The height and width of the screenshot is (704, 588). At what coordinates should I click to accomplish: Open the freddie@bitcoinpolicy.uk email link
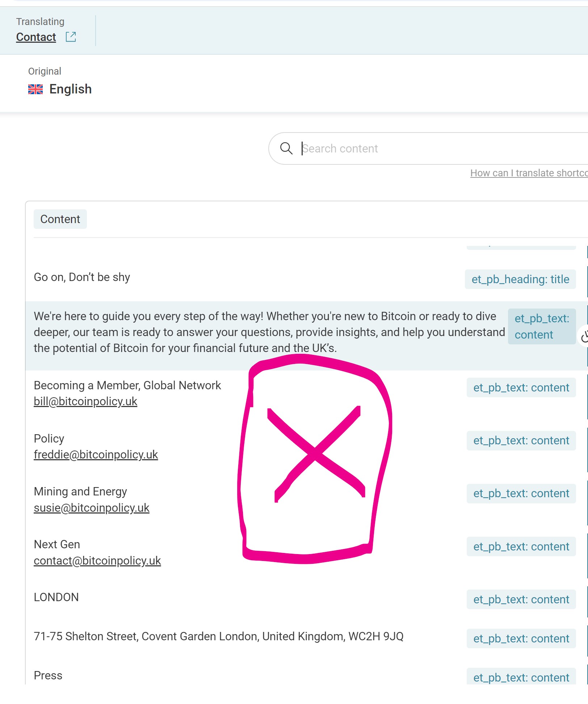[x=96, y=455]
